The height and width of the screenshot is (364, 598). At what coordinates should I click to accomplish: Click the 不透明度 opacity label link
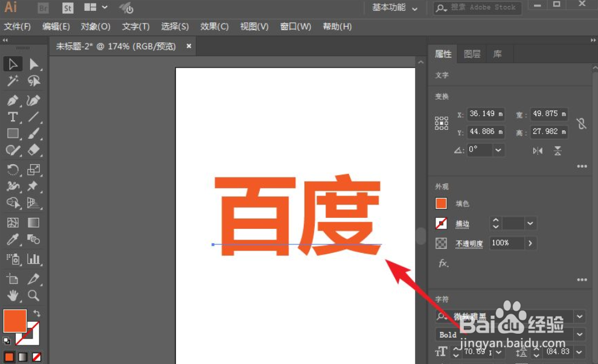pos(469,243)
